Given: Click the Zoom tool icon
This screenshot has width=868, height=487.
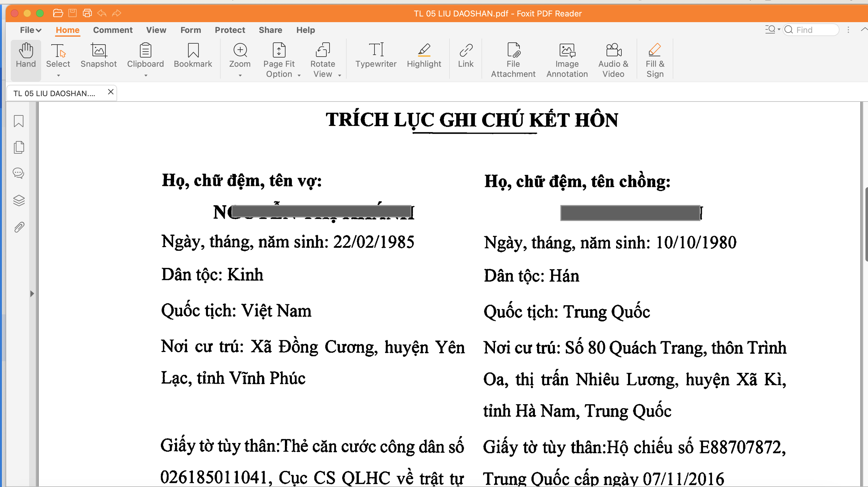Looking at the screenshot, I should (240, 51).
